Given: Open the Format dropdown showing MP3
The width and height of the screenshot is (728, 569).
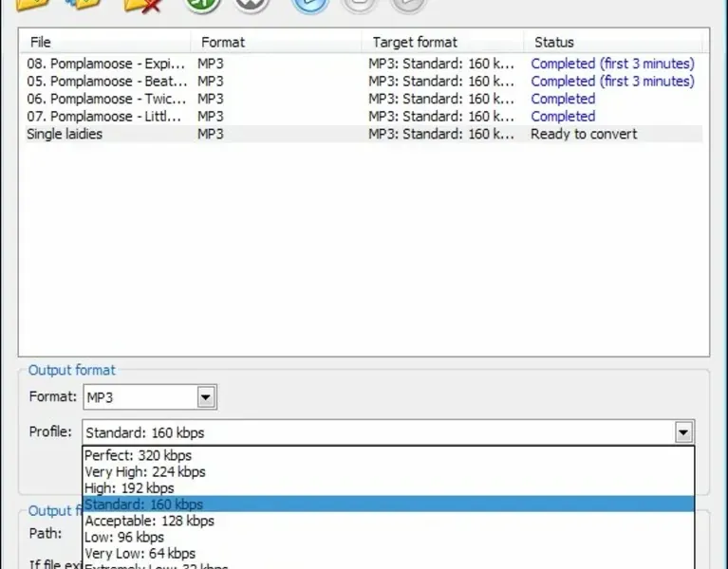Looking at the screenshot, I should point(150,397).
